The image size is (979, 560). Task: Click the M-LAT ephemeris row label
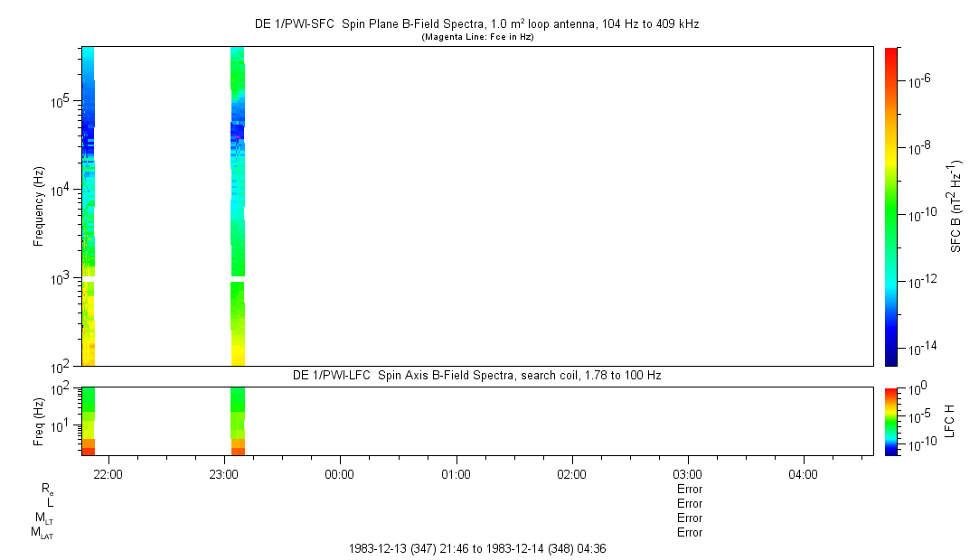click(42, 533)
